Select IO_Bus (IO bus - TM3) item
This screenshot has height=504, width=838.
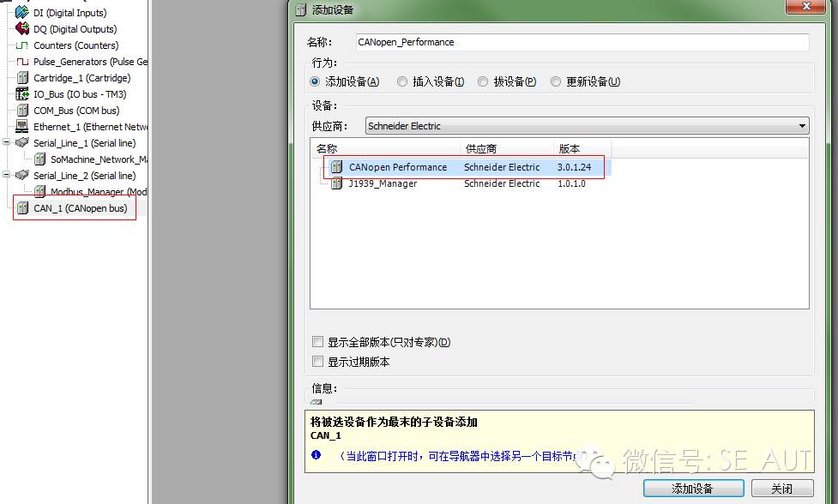(x=80, y=94)
